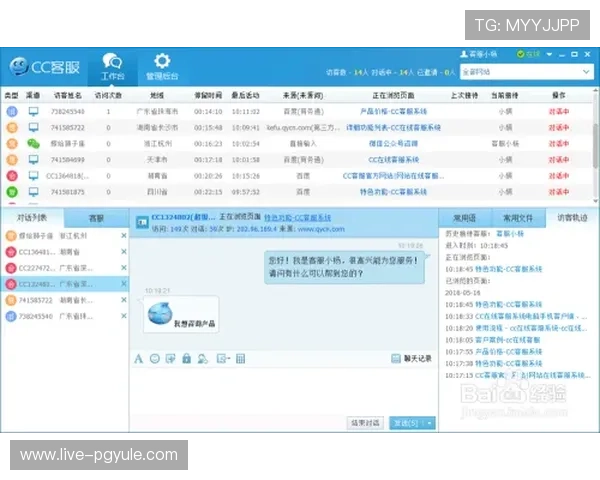Close the CC227472 conversation in list
Viewport: 600px width, 480px height.
pyautogui.click(x=124, y=268)
